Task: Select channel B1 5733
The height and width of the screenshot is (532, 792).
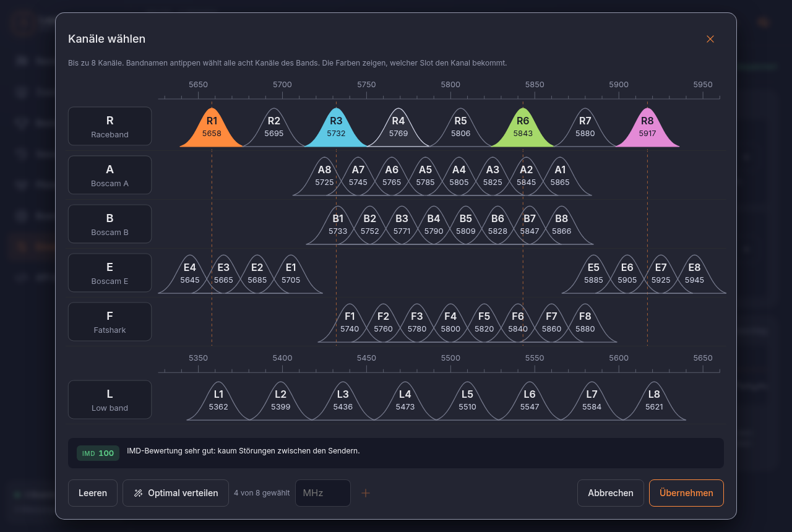Action: [x=338, y=225]
